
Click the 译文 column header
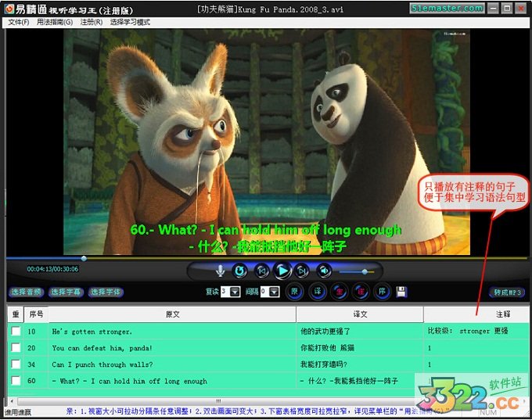360,314
